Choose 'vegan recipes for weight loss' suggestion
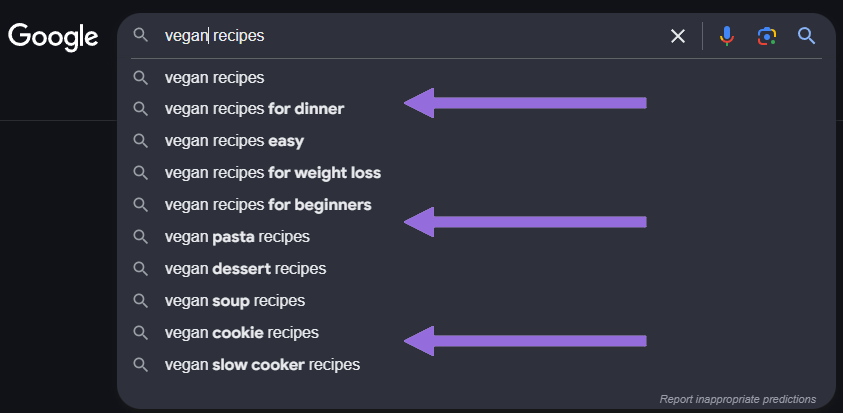Image resolution: width=843 pixels, height=413 pixels. pos(476,173)
